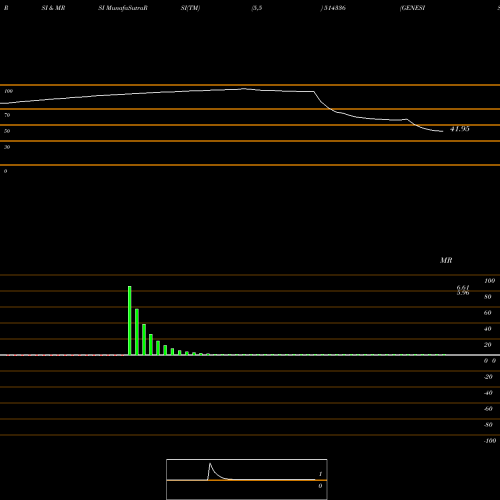Click the 'SI(TM)' header text
Viewport: 500px width, 500px height.
coord(190,8)
